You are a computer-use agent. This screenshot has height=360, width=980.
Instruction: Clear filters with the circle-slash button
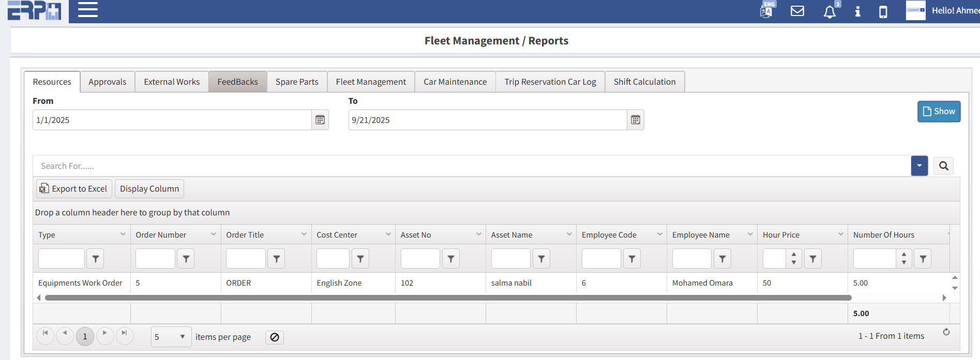[x=275, y=337]
